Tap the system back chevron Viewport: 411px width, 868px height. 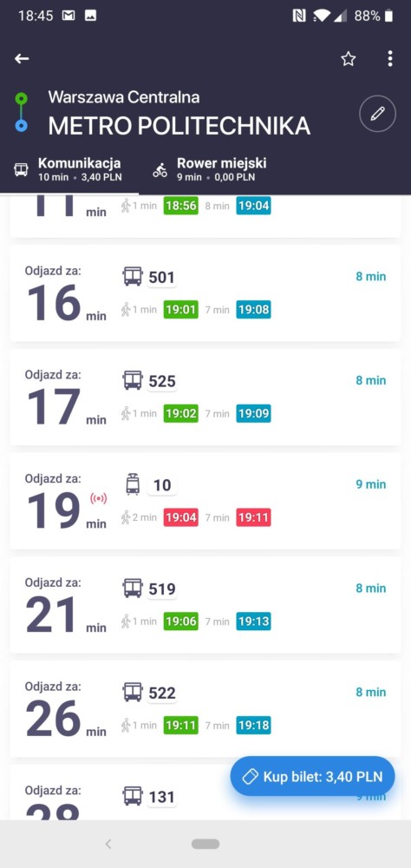click(108, 844)
